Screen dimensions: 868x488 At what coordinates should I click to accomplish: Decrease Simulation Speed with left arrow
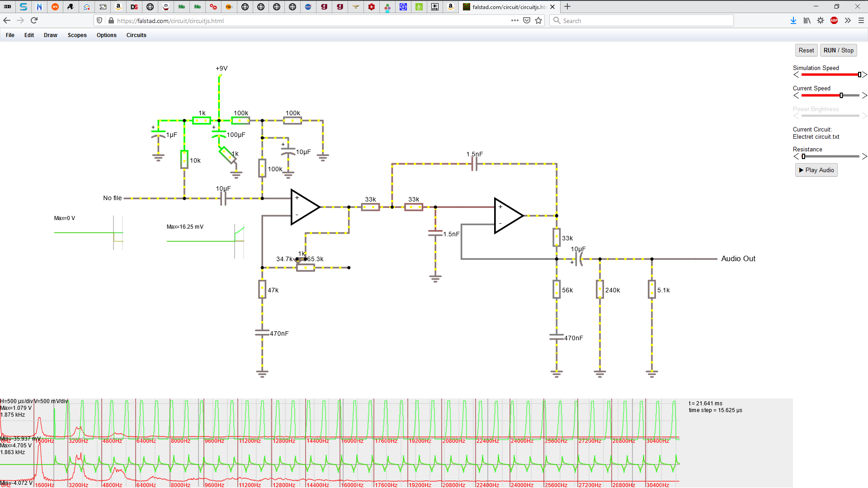click(796, 75)
